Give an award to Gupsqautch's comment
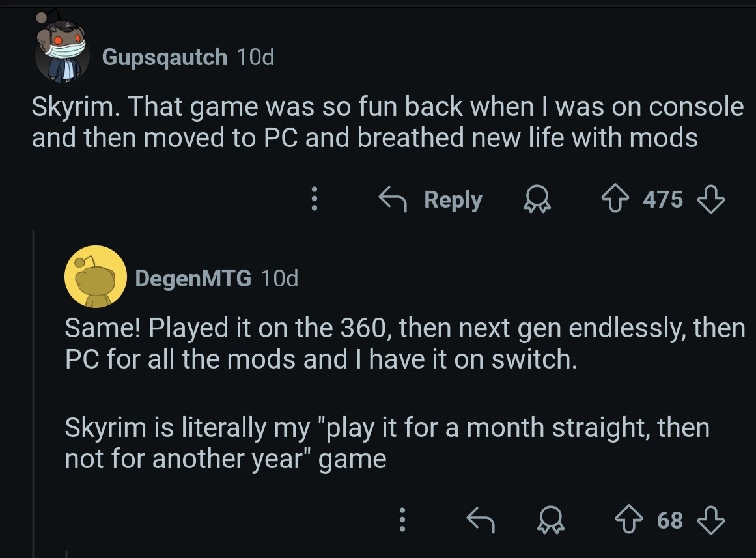This screenshot has height=558, width=756. coord(537,200)
